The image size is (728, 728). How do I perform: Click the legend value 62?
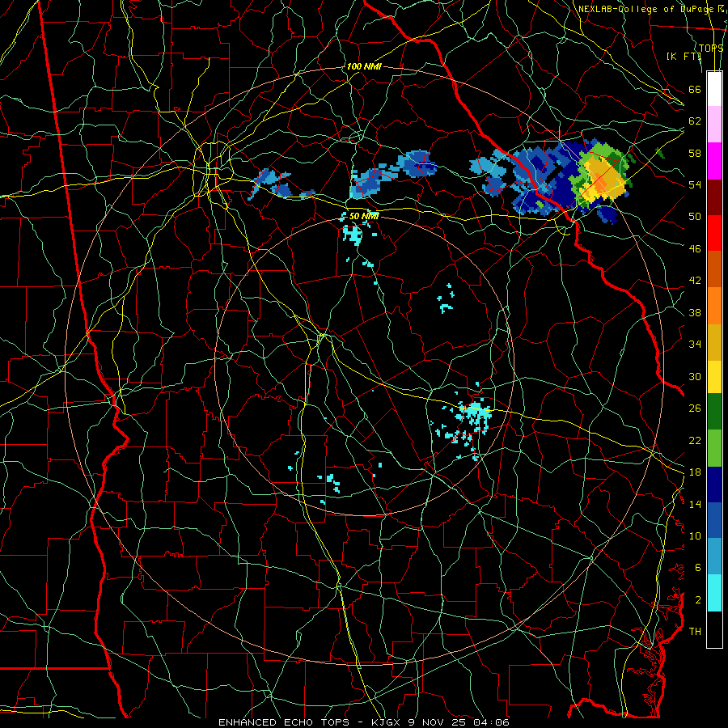pyautogui.click(x=695, y=121)
